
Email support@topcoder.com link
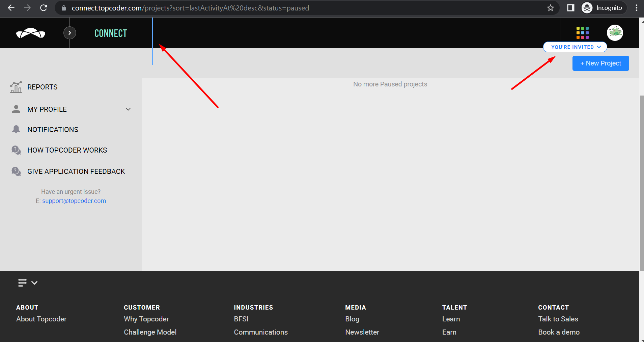tap(74, 201)
